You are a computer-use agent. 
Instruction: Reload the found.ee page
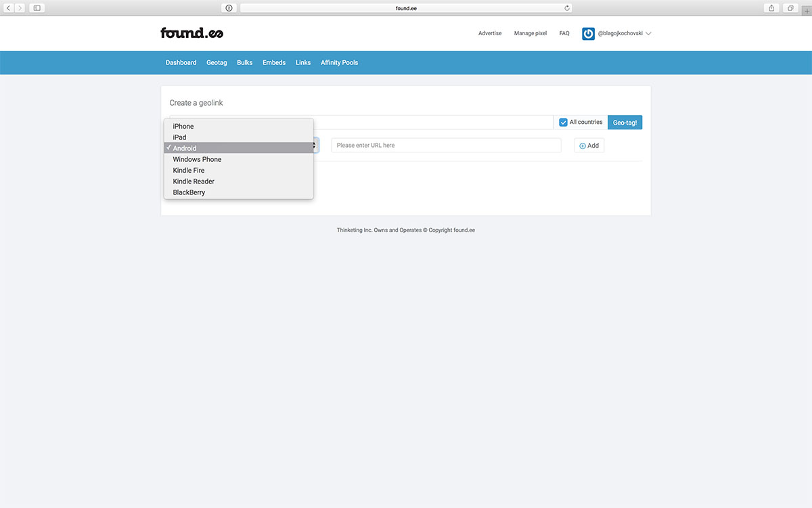point(567,8)
